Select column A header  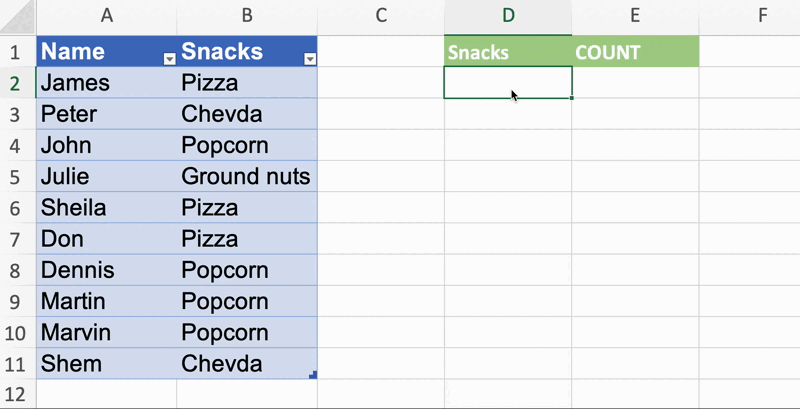[105, 15]
